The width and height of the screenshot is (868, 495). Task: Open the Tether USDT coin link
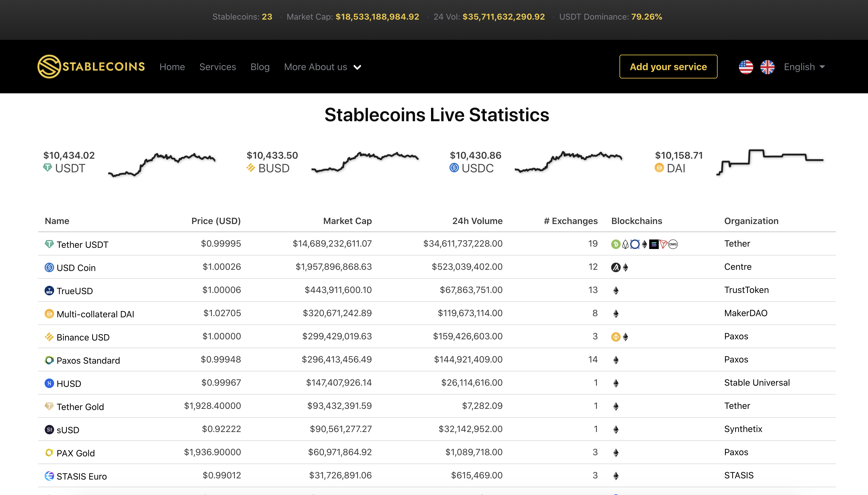[82, 245]
